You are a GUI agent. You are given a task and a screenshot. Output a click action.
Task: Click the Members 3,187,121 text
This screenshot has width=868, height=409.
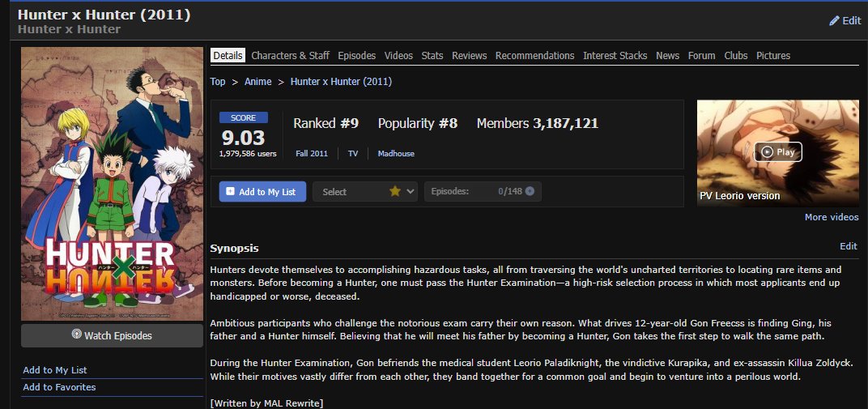[x=538, y=123]
